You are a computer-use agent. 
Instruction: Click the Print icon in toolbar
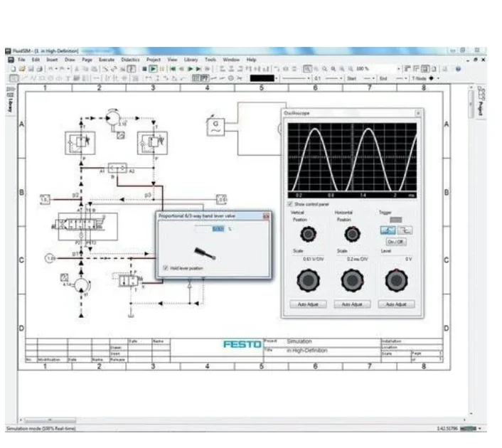click(x=39, y=69)
